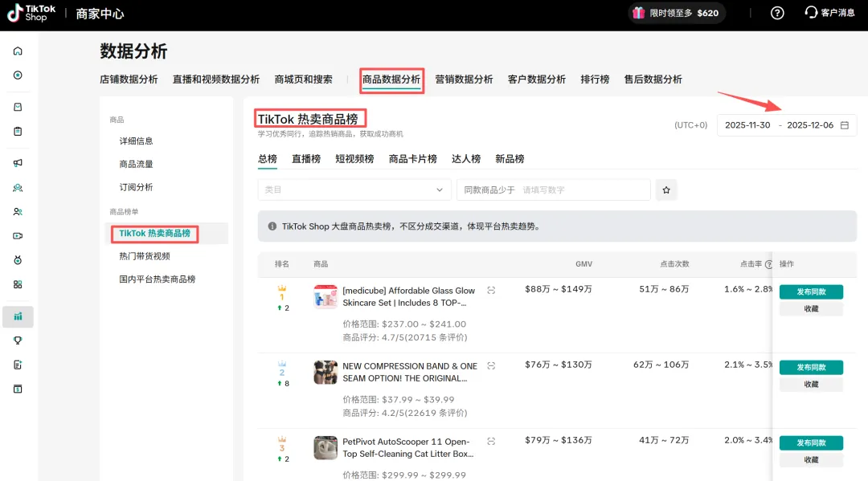Screen dimensions: 868x481
Task: Open 客户消息 headset icon in header
Action: pos(811,13)
